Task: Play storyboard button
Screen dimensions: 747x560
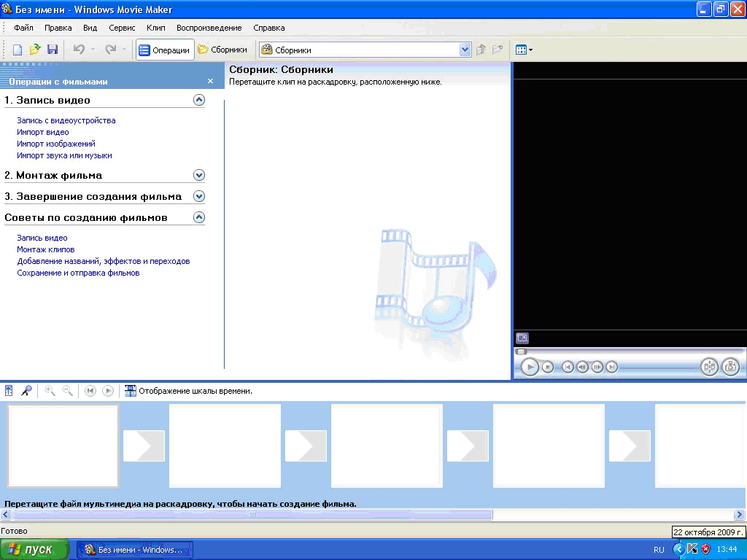Action: [108, 391]
